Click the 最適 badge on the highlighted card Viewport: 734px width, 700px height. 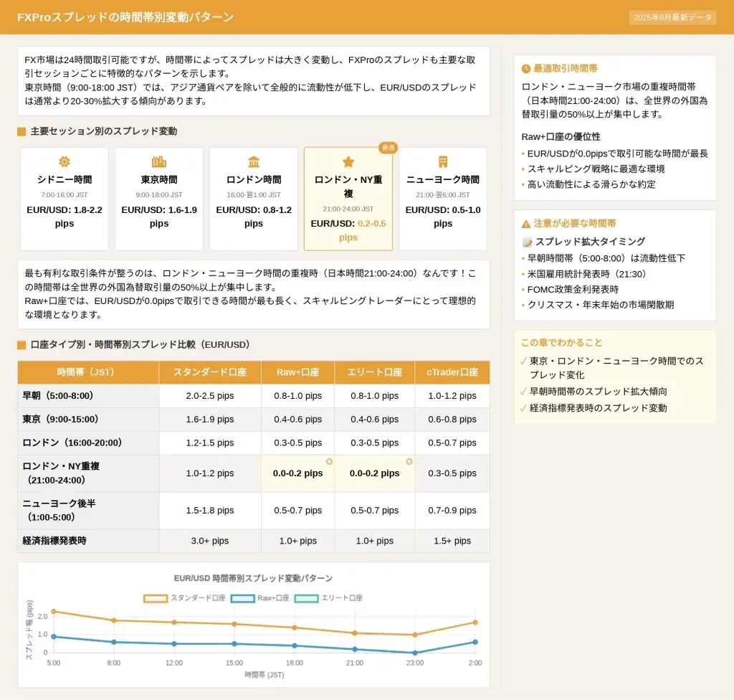point(389,148)
